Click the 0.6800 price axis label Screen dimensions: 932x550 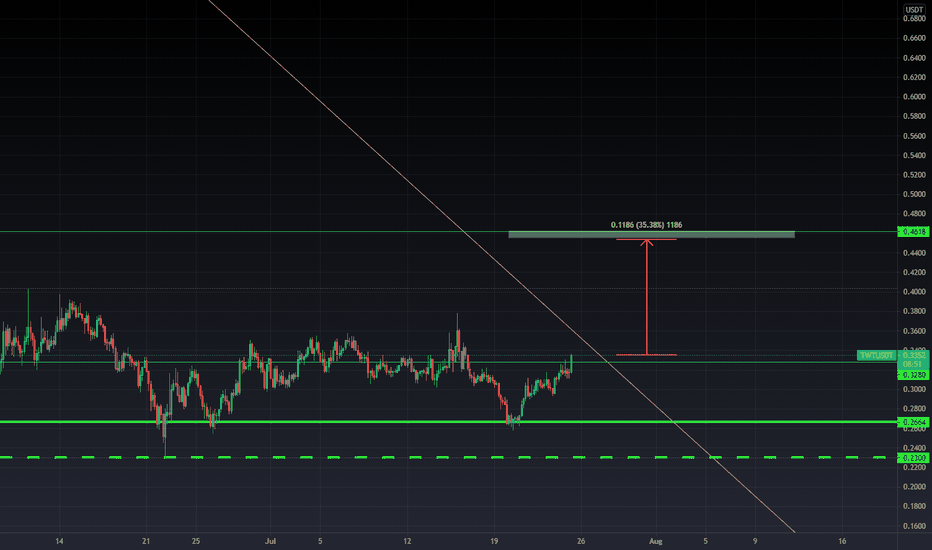(914, 18)
